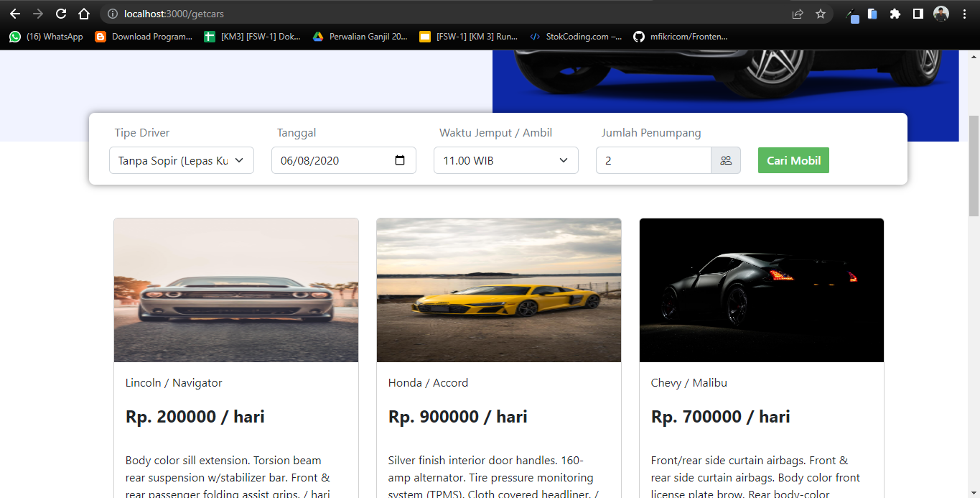
Task: Click the browser back arrow
Action: point(15,14)
